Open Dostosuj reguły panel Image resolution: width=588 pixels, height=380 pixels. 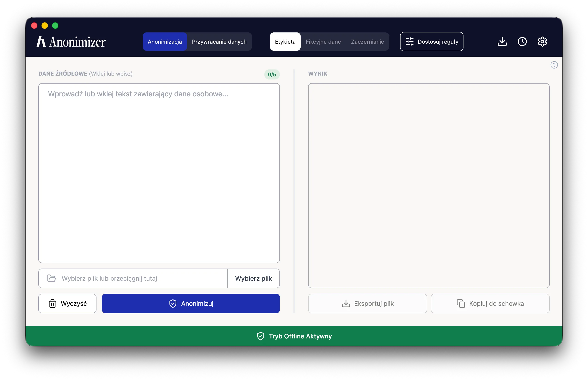point(432,42)
